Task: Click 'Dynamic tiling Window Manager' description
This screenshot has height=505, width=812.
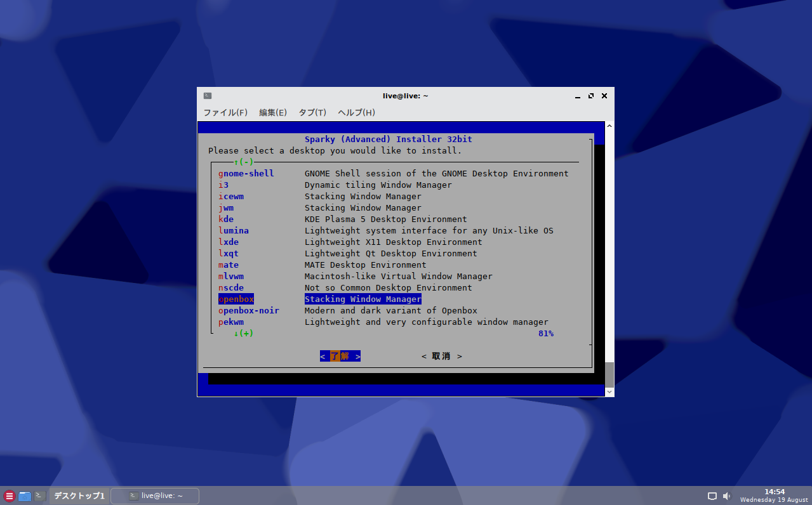Action: pyautogui.click(x=378, y=185)
